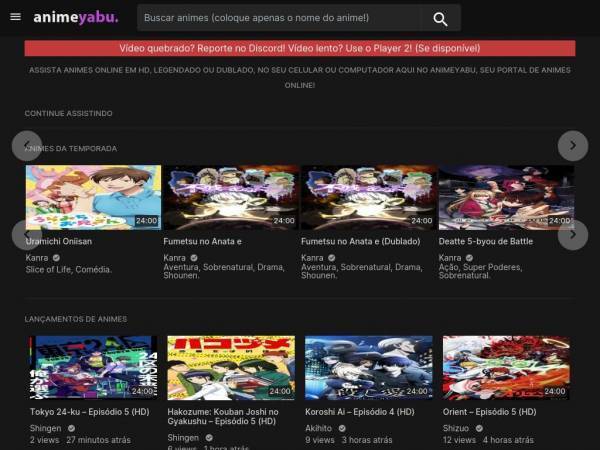Open Hakozume: Kouban Joshi no Gyakushu title
The height and width of the screenshot is (450, 600).
(x=223, y=417)
